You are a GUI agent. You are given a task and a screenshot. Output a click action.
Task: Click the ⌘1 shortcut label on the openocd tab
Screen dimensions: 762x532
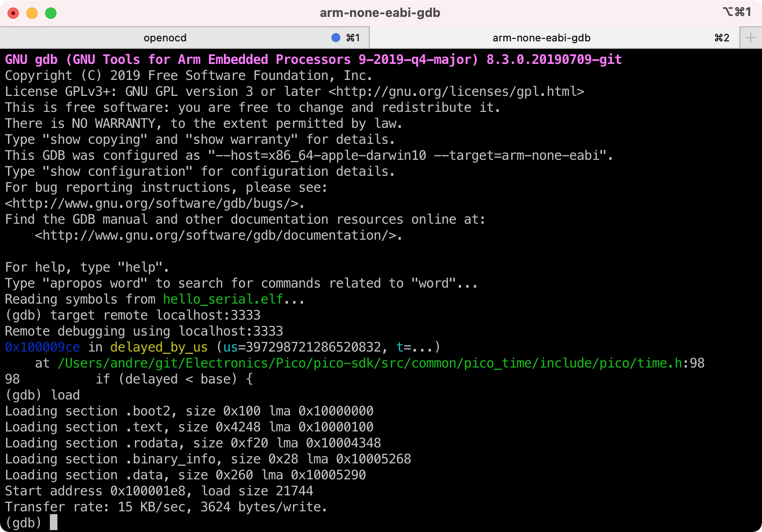[353, 38]
